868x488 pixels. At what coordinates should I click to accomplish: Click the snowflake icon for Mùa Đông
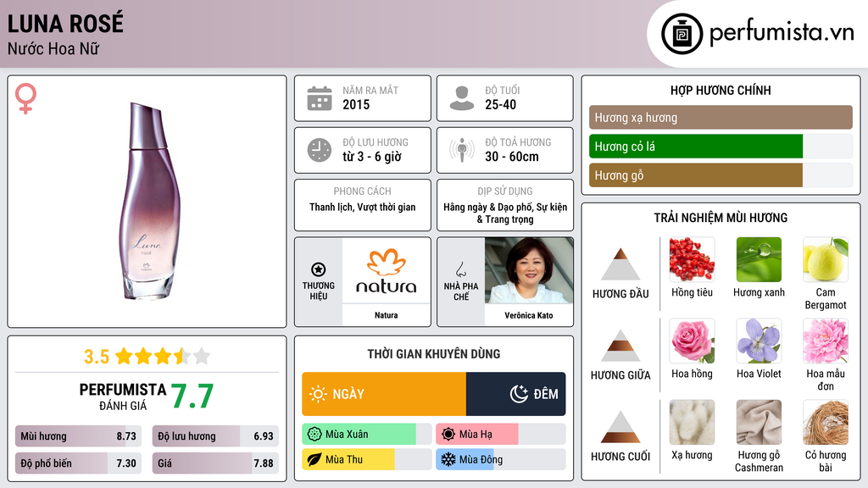pyautogui.click(x=448, y=459)
